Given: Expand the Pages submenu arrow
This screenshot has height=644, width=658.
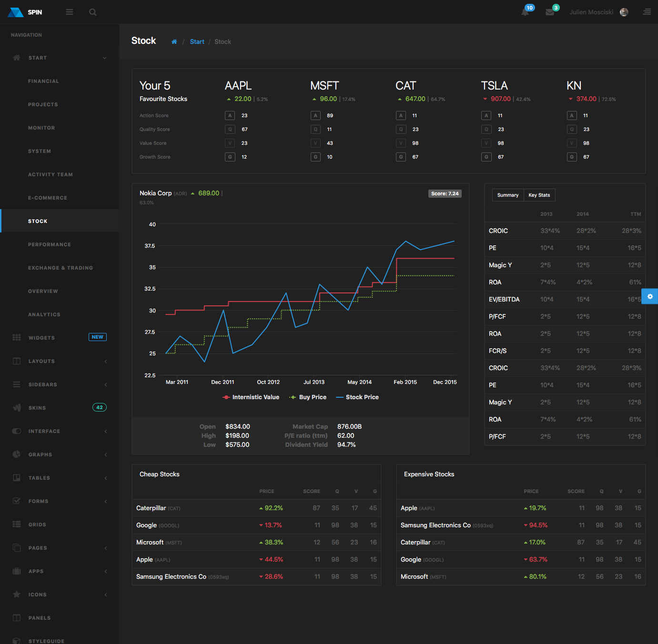Looking at the screenshot, I should coord(106,548).
